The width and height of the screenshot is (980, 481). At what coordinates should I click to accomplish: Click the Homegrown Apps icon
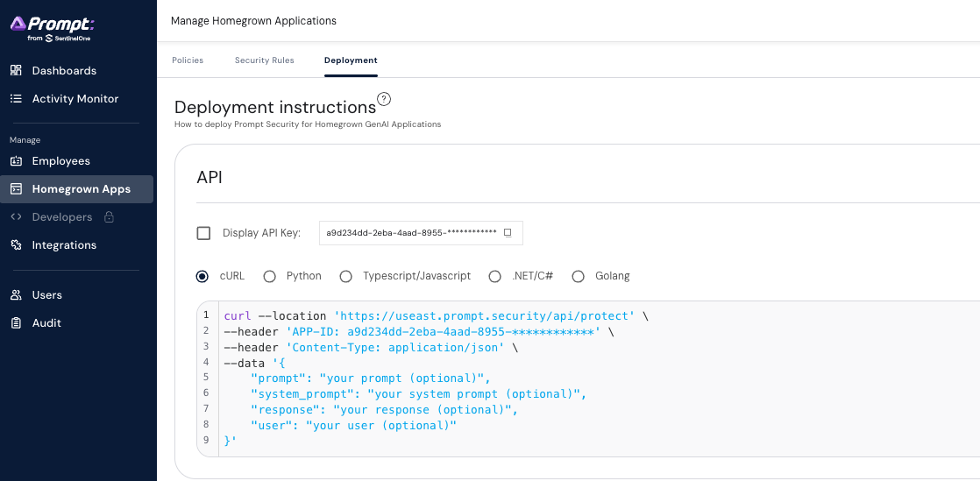tap(16, 189)
